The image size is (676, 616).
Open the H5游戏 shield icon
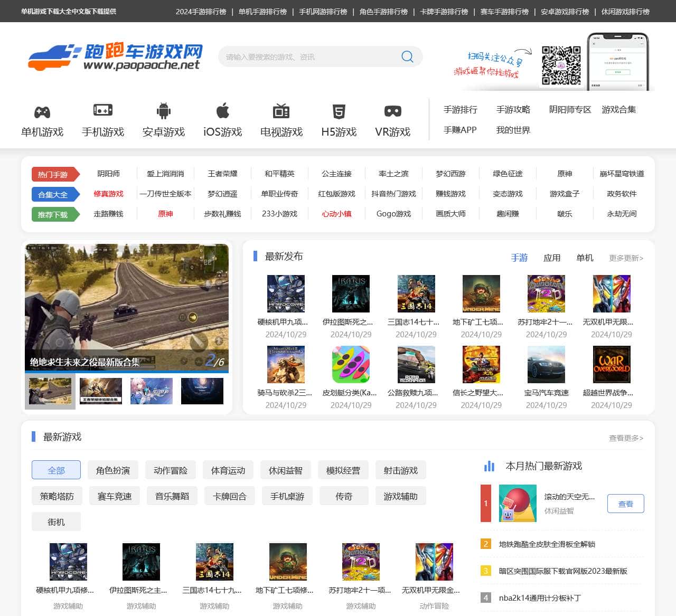pos(339,111)
